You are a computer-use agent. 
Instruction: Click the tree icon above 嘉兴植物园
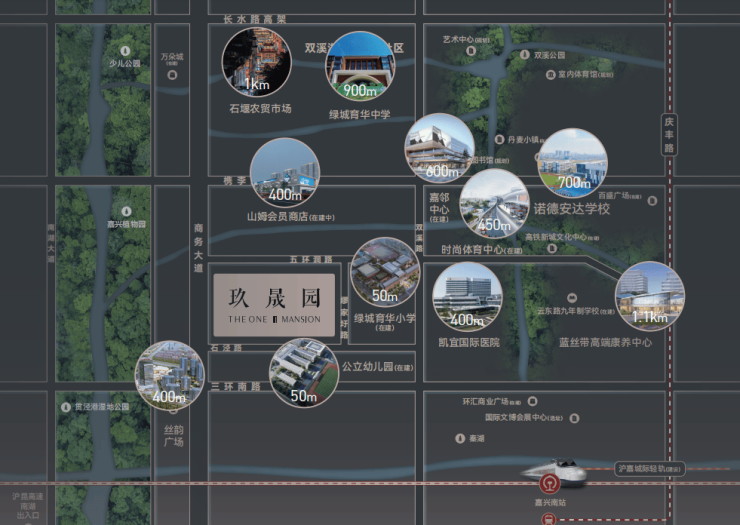click(x=126, y=211)
